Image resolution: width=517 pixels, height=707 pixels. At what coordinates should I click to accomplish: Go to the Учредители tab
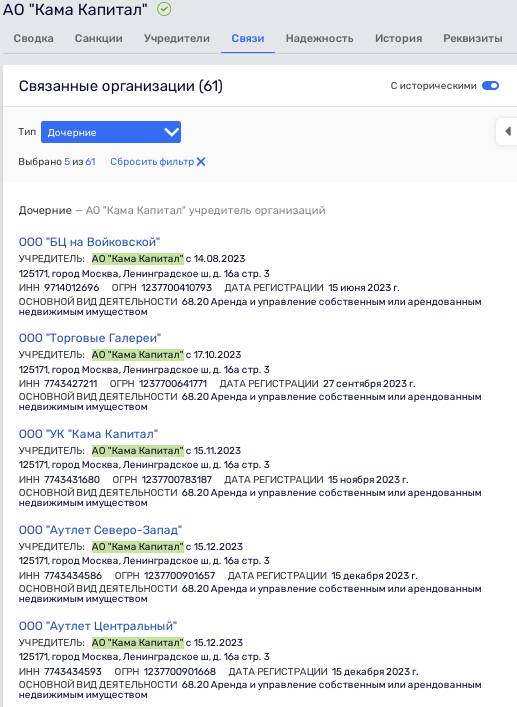point(177,38)
